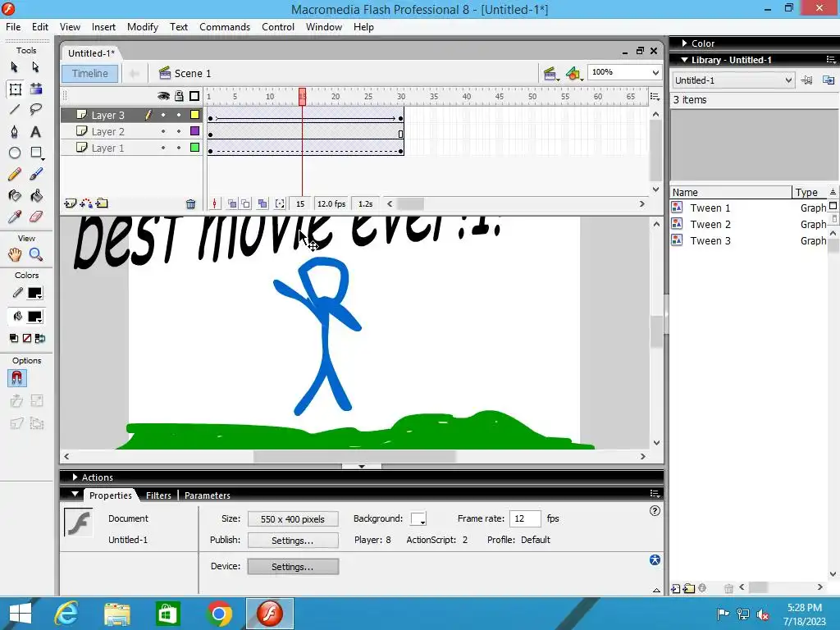Open the Background color dropdown swatch
The width and height of the screenshot is (840, 630).
(x=418, y=519)
